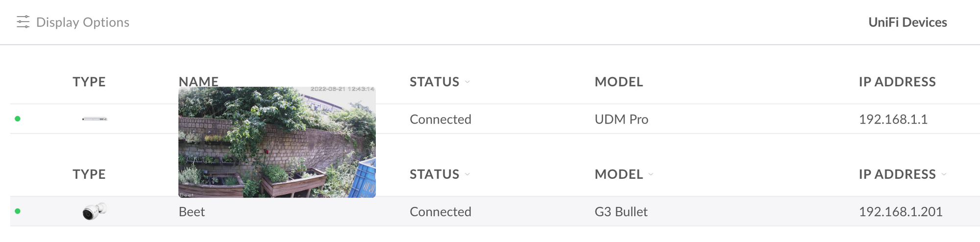This screenshot has height=242, width=980.
Task: Sort by Model header in top table
Action: pos(619,82)
